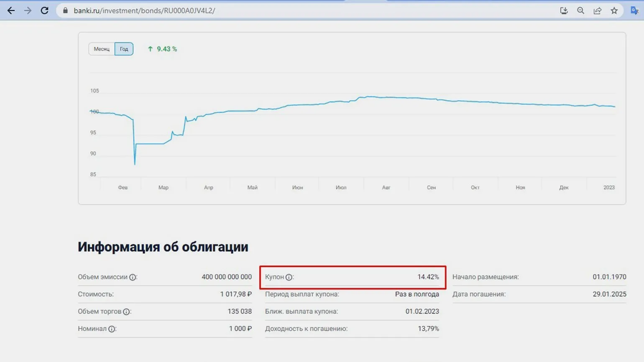Select the Год chart period
This screenshot has width=644, height=362.
pos(124,49)
